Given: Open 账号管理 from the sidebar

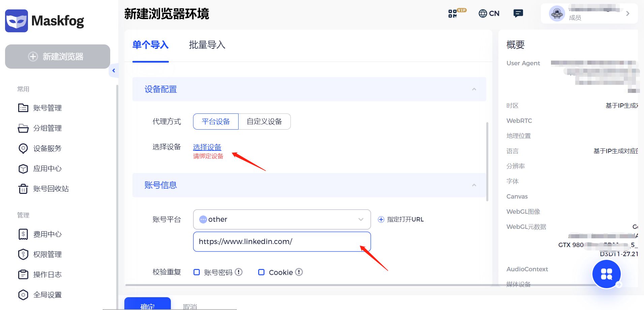Looking at the screenshot, I should click(x=47, y=108).
